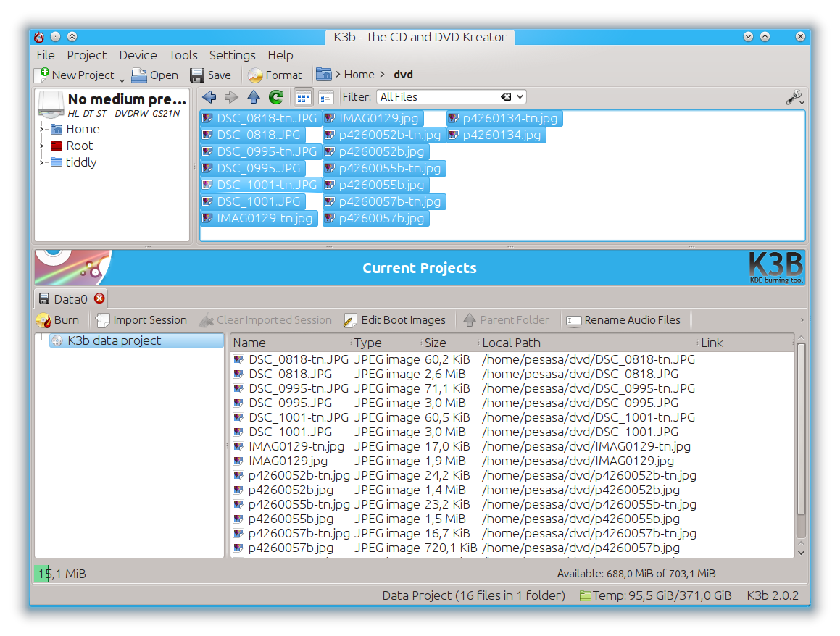Select IMAG0129.jpg in the file browser

pyautogui.click(x=373, y=118)
